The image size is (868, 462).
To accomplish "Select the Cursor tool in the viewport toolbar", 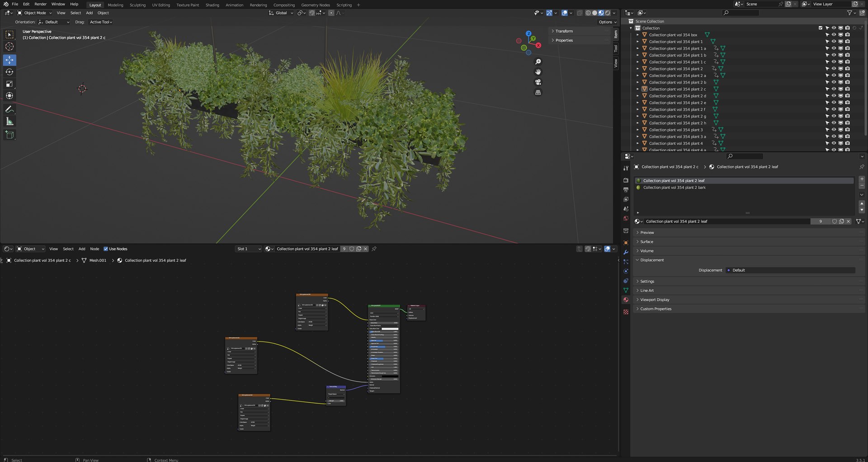I will tap(9, 47).
